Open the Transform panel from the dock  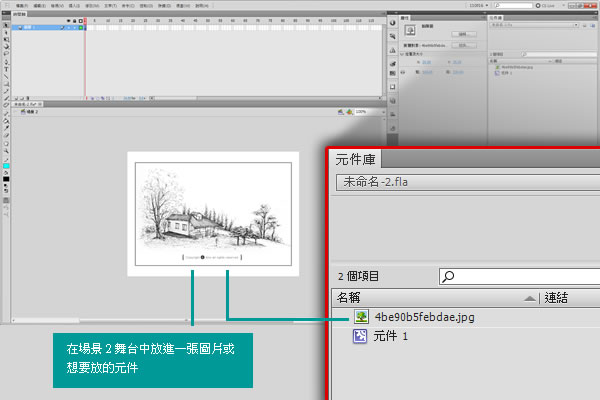point(393,87)
